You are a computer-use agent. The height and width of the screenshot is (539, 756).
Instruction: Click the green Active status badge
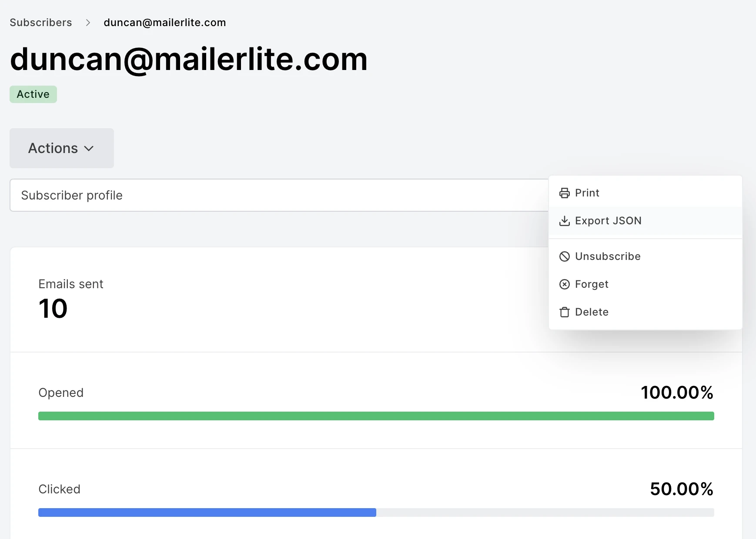click(33, 94)
